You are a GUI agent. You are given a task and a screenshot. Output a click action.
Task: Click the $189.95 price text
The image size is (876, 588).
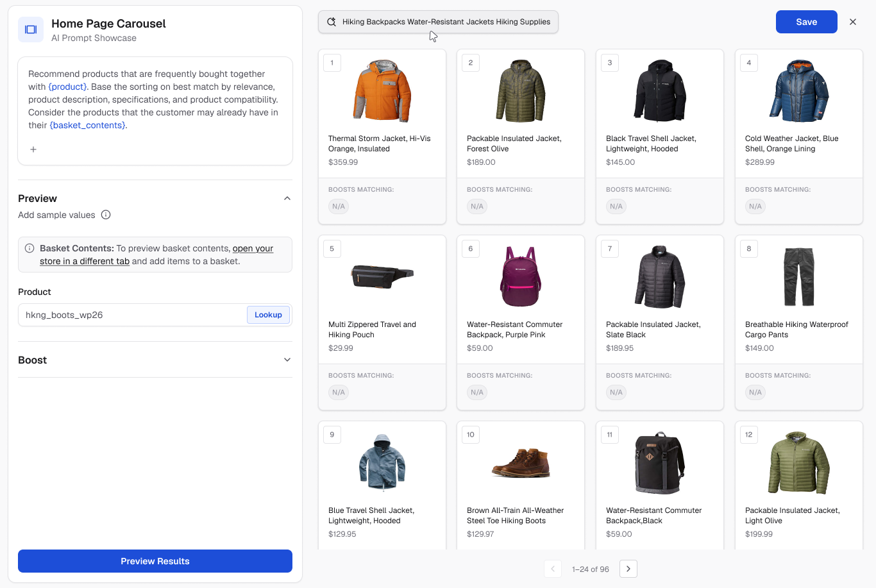[x=619, y=348]
